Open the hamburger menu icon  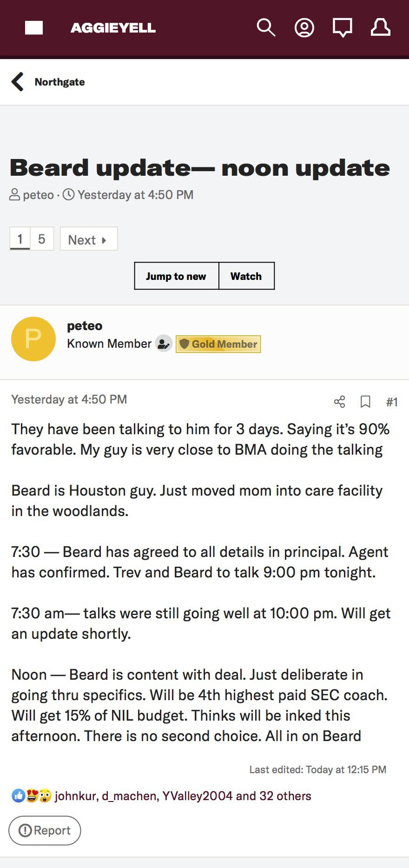[x=34, y=28]
